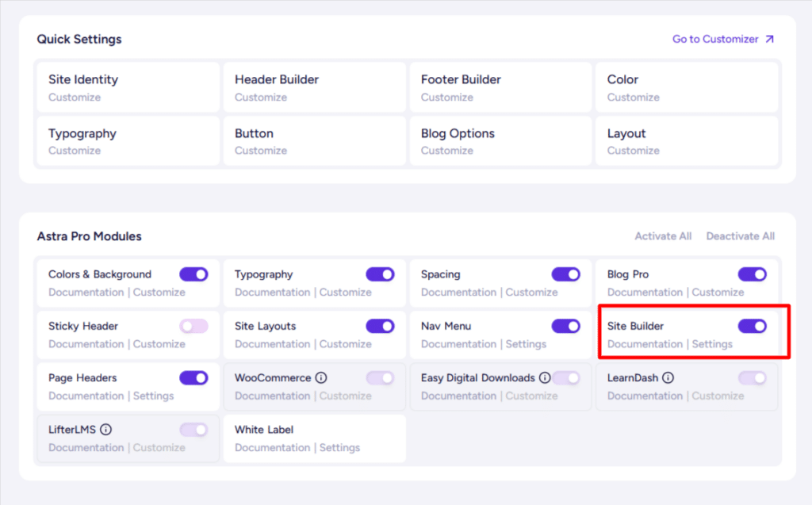Open White Label Settings link
The image size is (812, 505).
[x=339, y=447]
